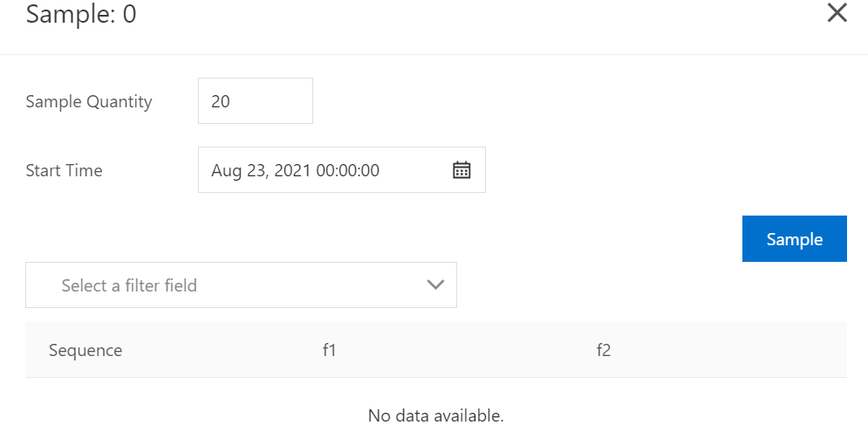Close the Sample dialog with X
Image resolution: width=868 pixels, height=439 pixels.
[x=837, y=13]
